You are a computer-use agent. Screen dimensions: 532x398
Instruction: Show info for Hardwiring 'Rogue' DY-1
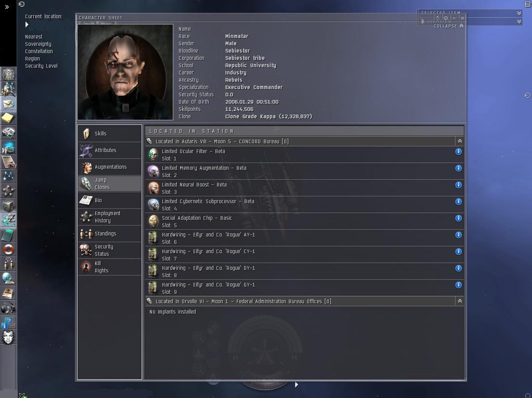(459, 268)
